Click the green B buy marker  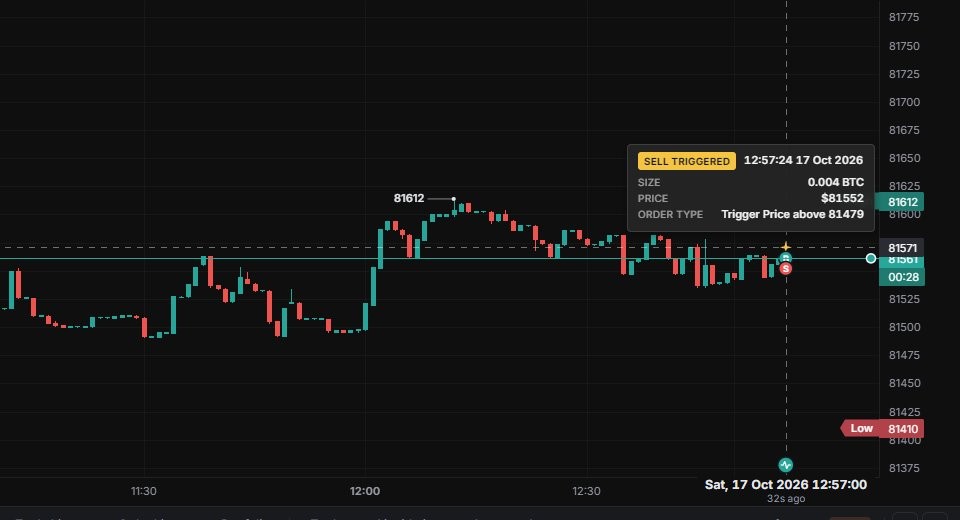786,257
